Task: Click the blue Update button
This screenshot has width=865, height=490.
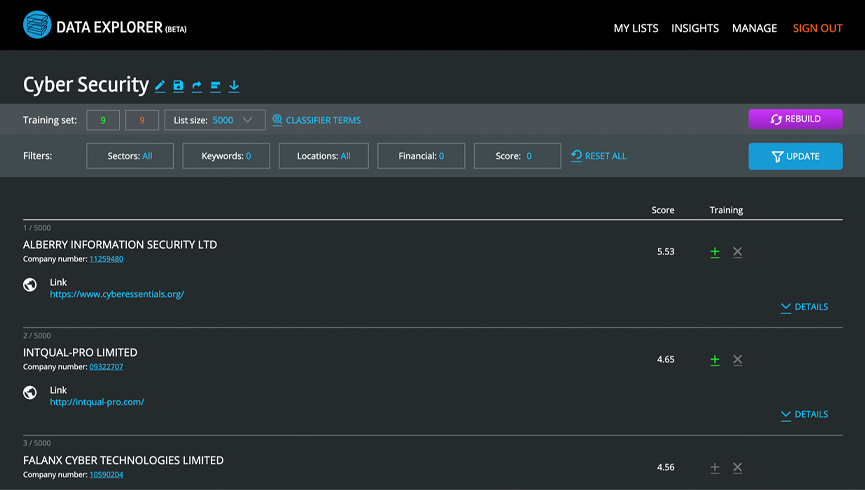Action: tap(795, 156)
